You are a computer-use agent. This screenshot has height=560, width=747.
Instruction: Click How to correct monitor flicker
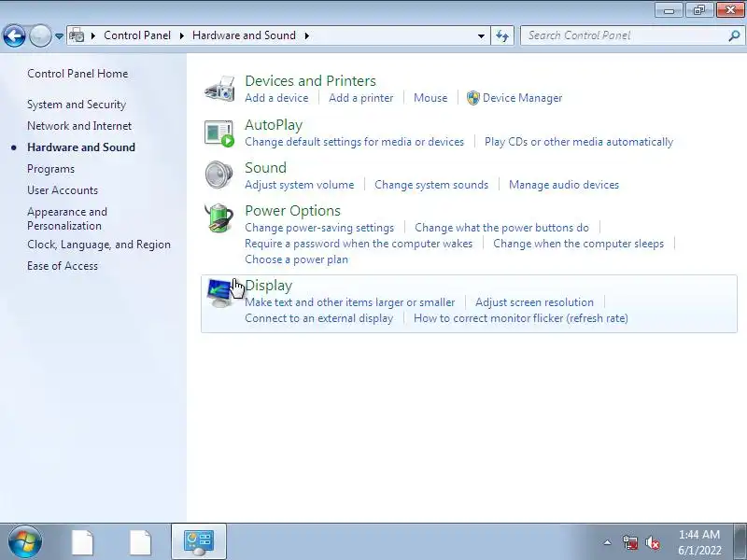tap(521, 318)
